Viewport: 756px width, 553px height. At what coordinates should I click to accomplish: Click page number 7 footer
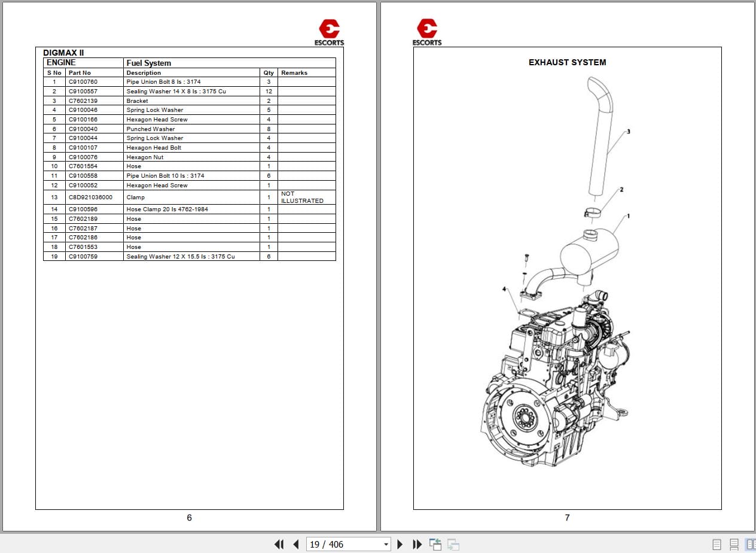(567, 518)
